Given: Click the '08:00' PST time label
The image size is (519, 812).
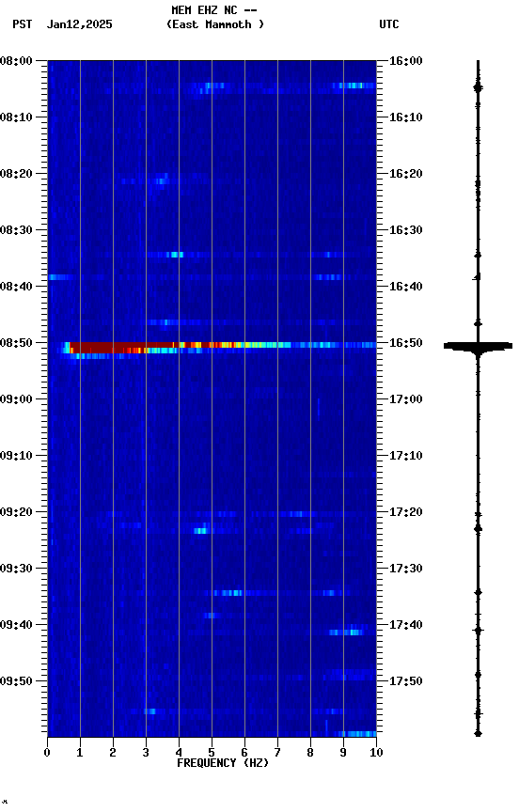Looking at the screenshot, I should pyautogui.click(x=16, y=61).
